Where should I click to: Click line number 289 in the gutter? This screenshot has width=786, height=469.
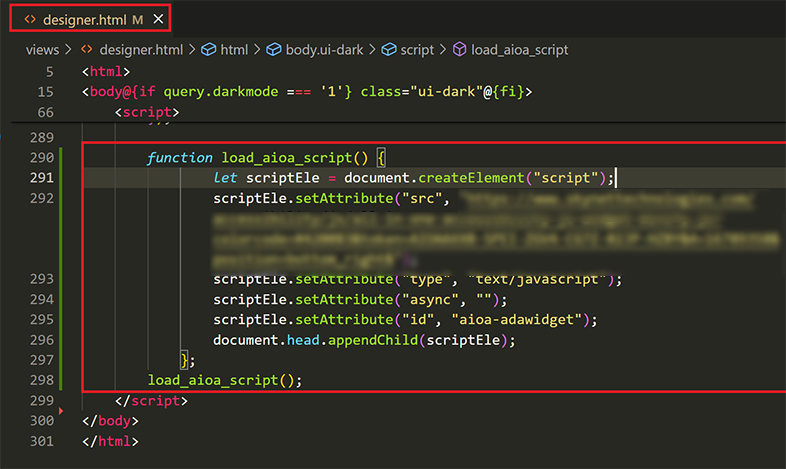point(42,137)
